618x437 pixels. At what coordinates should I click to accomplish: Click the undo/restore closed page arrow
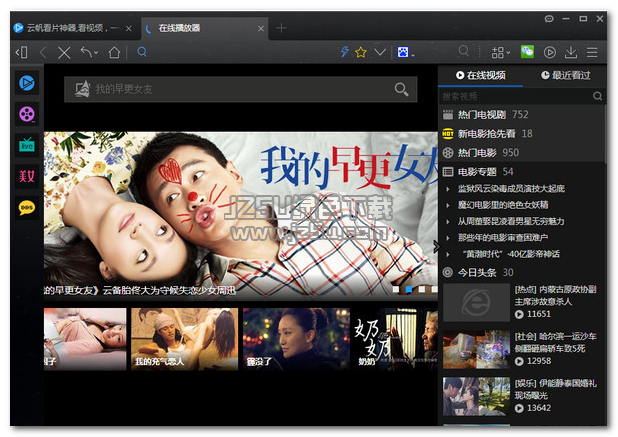click(x=86, y=52)
